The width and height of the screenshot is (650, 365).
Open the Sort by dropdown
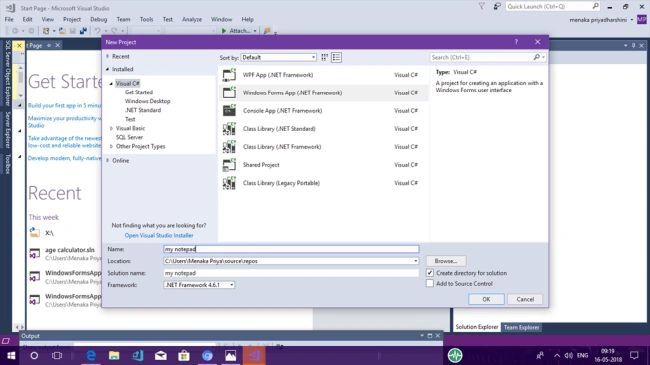pyautogui.click(x=279, y=57)
